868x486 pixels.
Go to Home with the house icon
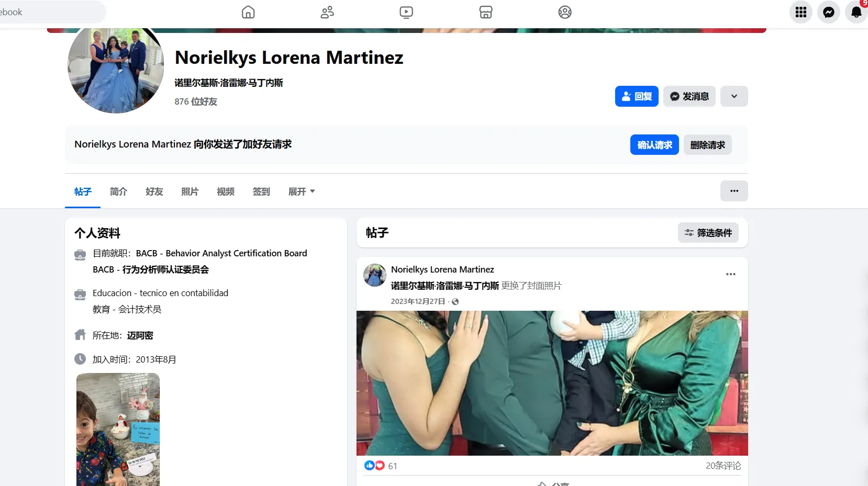coord(248,12)
